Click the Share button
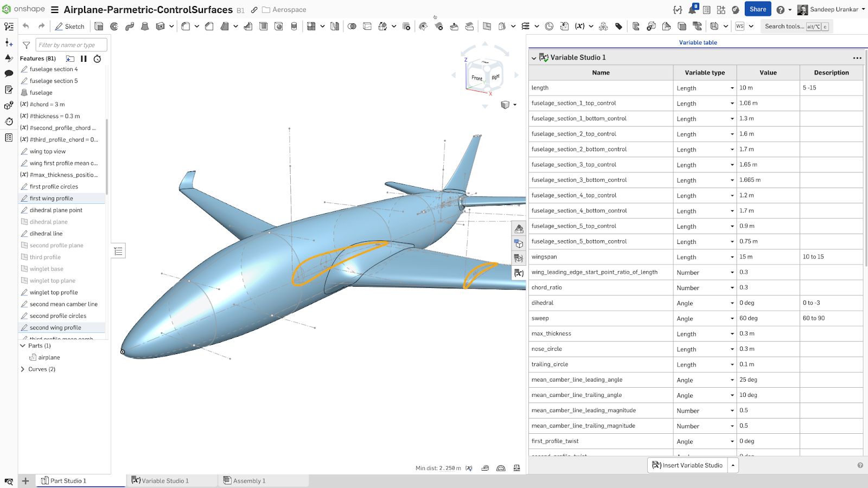This screenshot has height=488, width=868. (x=757, y=9)
